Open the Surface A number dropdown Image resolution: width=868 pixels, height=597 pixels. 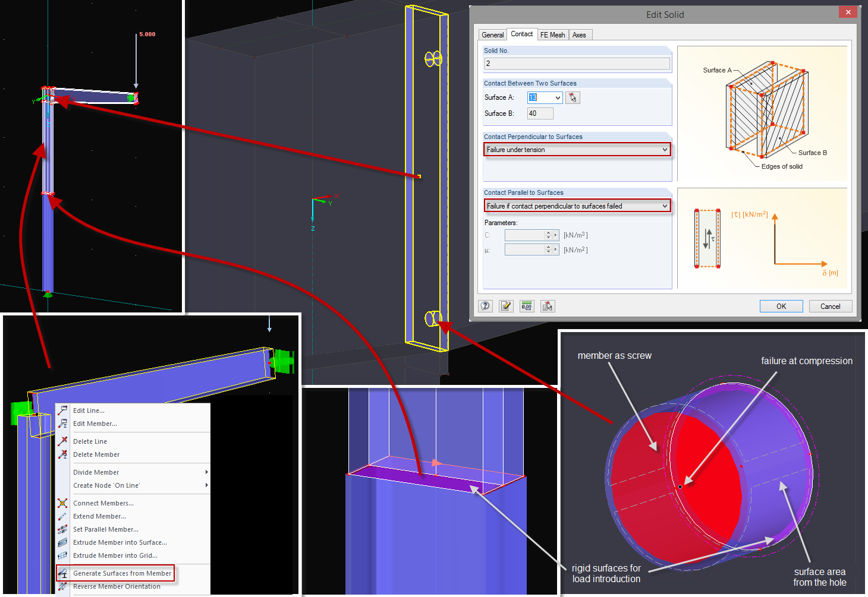point(557,97)
